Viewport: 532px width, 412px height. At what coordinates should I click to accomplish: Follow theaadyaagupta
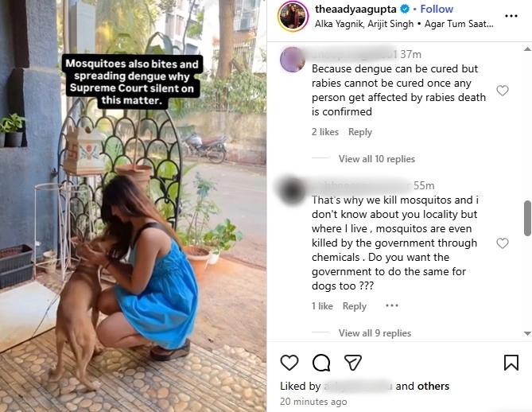pyautogui.click(x=437, y=10)
